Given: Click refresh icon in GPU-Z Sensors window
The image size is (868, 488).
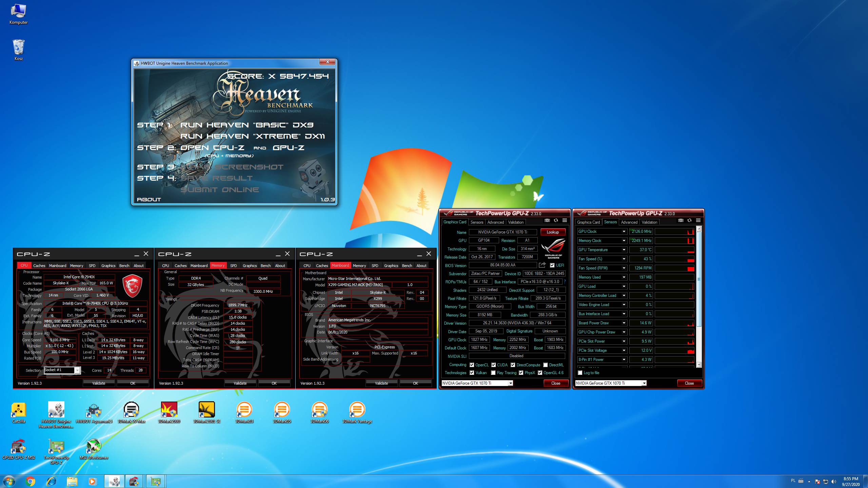Looking at the screenshot, I should (689, 221).
